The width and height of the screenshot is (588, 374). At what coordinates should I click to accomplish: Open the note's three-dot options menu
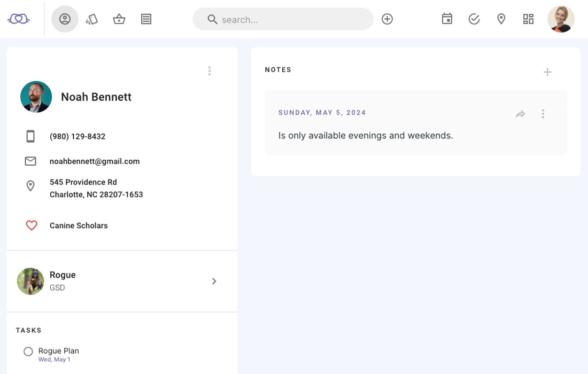click(543, 114)
